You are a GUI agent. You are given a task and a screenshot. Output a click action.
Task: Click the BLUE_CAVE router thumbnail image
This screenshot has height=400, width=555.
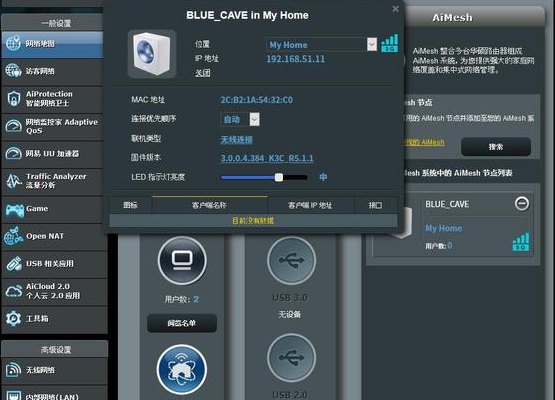click(152, 54)
